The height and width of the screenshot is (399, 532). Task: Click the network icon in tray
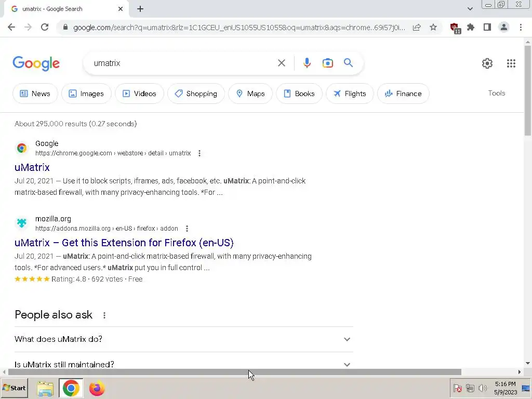click(470, 388)
